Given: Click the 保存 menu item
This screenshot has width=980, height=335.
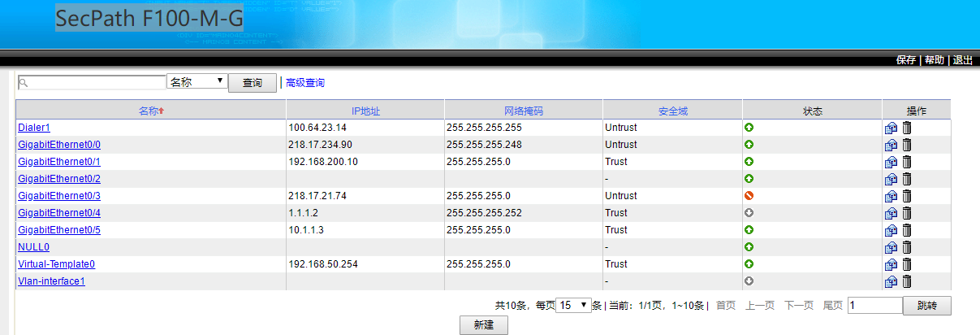Looking at the screenshot, I should 906,60.
